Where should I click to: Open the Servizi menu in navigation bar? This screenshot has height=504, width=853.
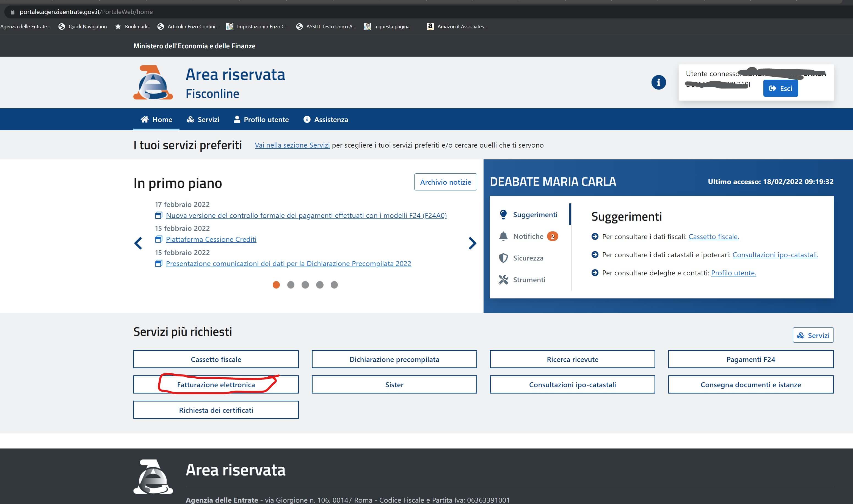[203, 120]
